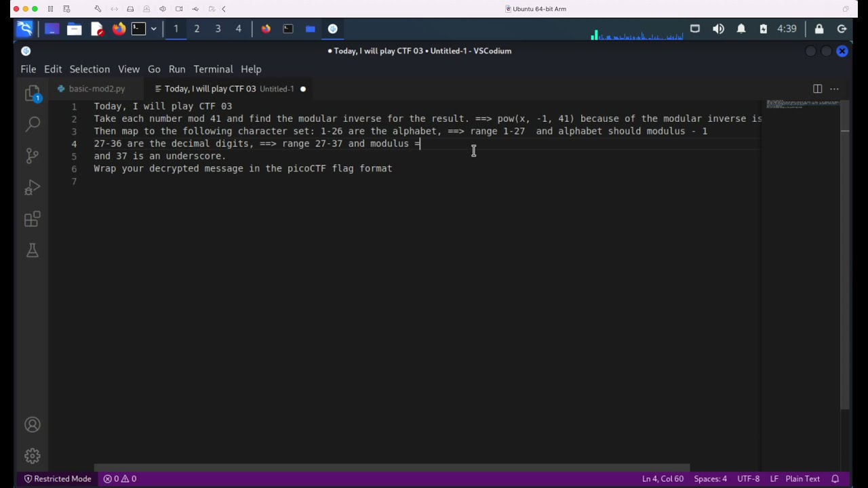Click the Ln 4, Col 60 indicator

663,479
